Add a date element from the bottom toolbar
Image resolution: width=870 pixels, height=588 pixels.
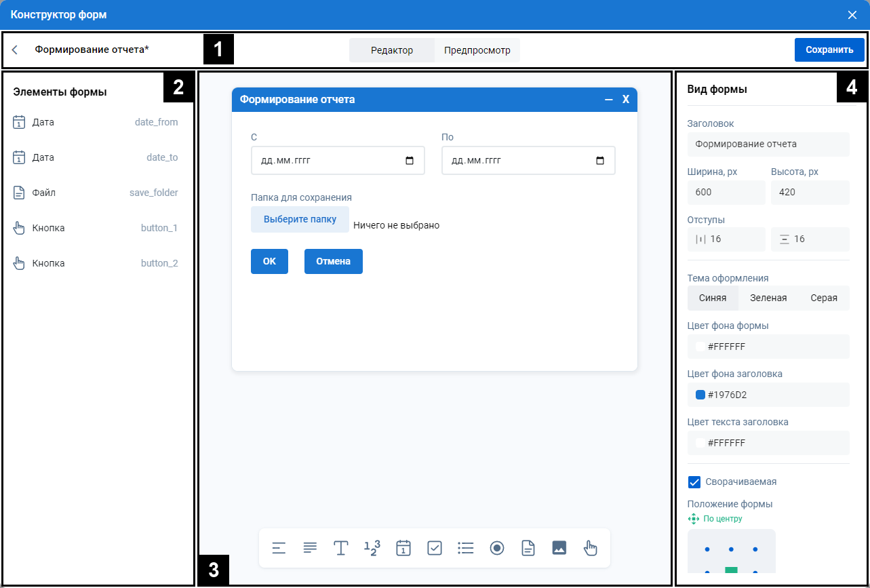click(403, 548)
